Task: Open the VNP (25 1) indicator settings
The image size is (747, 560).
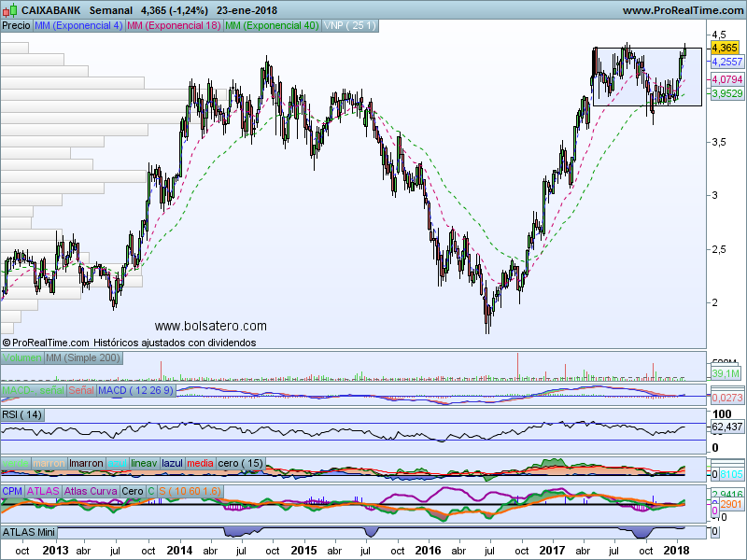Action: [x=350, y=25]
